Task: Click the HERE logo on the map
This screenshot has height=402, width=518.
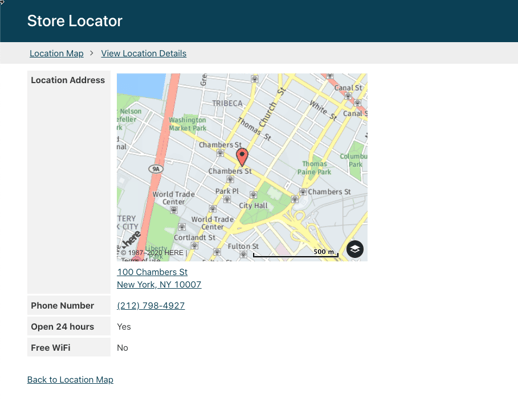Action: pos(131,240)
